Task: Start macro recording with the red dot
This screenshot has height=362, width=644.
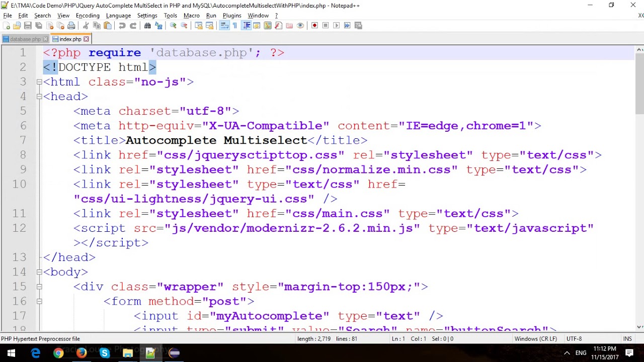Action: [314, 25]
